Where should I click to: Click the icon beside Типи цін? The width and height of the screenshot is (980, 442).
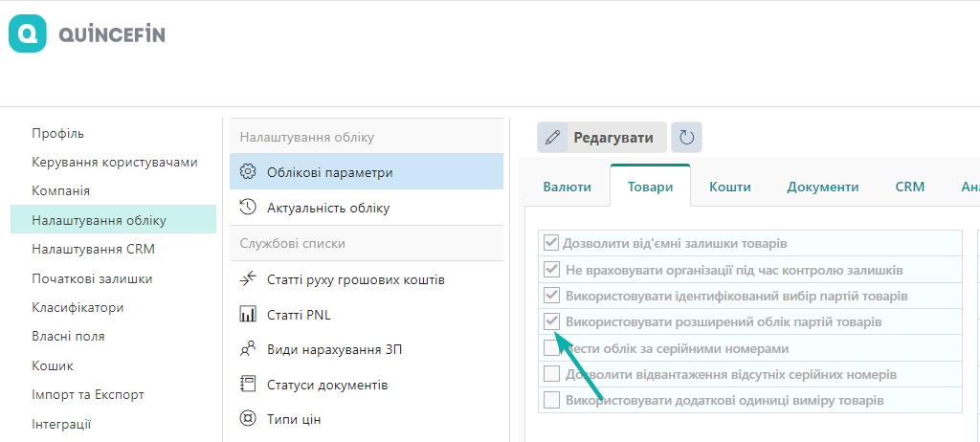(248, 419)
